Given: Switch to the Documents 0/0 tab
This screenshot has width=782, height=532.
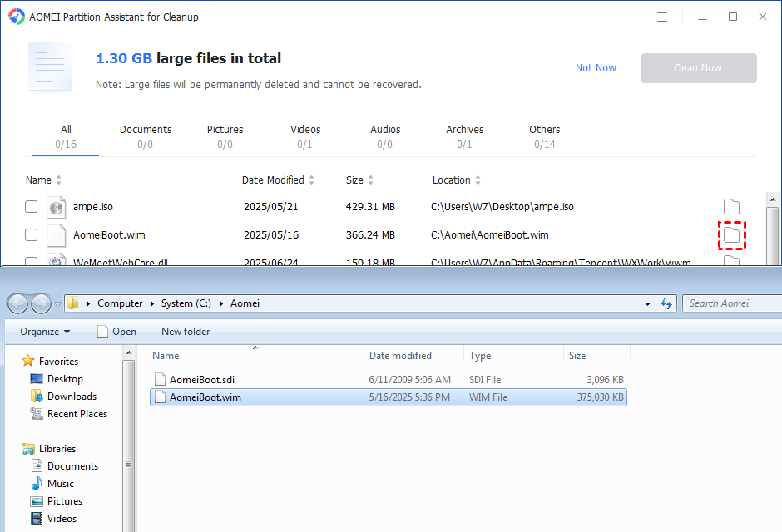Looking at the screenshot, I should click(145, 136).
